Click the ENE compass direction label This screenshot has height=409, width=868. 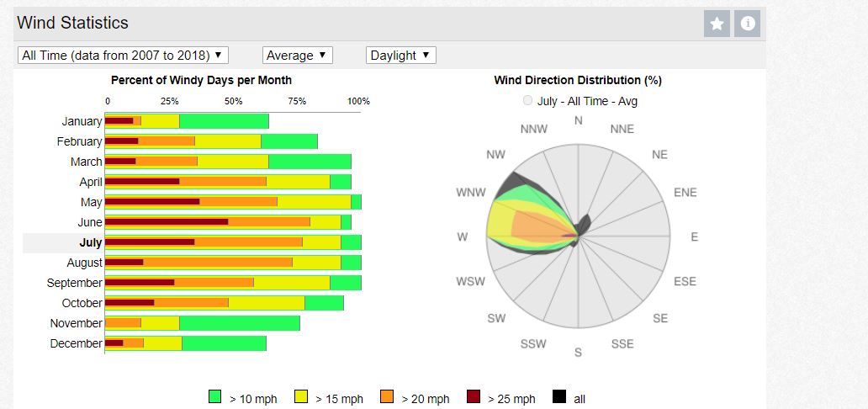tap(685, 193)
